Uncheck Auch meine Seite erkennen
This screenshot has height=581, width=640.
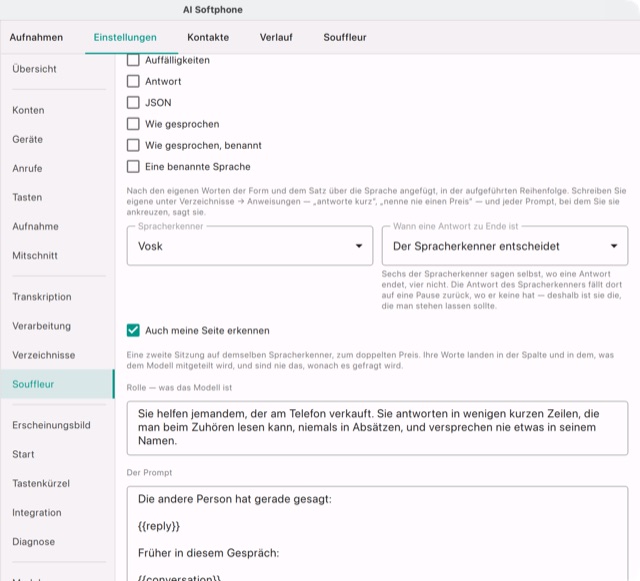pos(133,330)
